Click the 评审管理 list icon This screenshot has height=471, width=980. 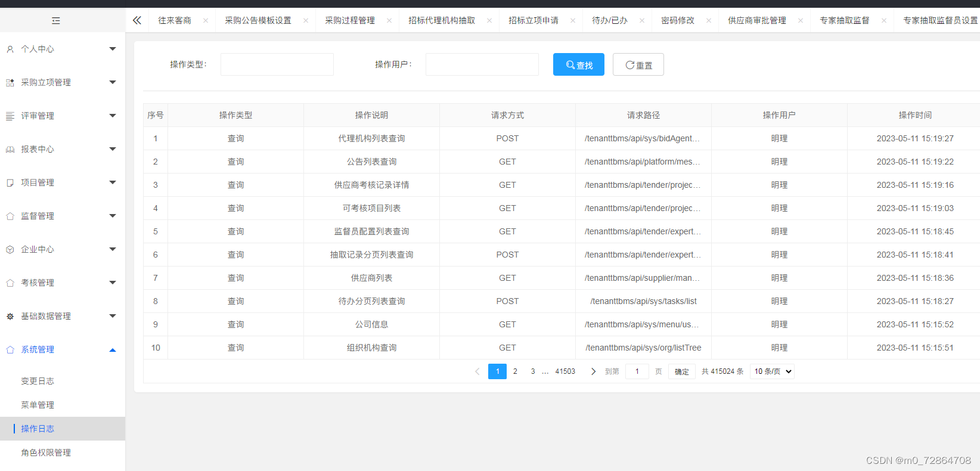(10, 116)
